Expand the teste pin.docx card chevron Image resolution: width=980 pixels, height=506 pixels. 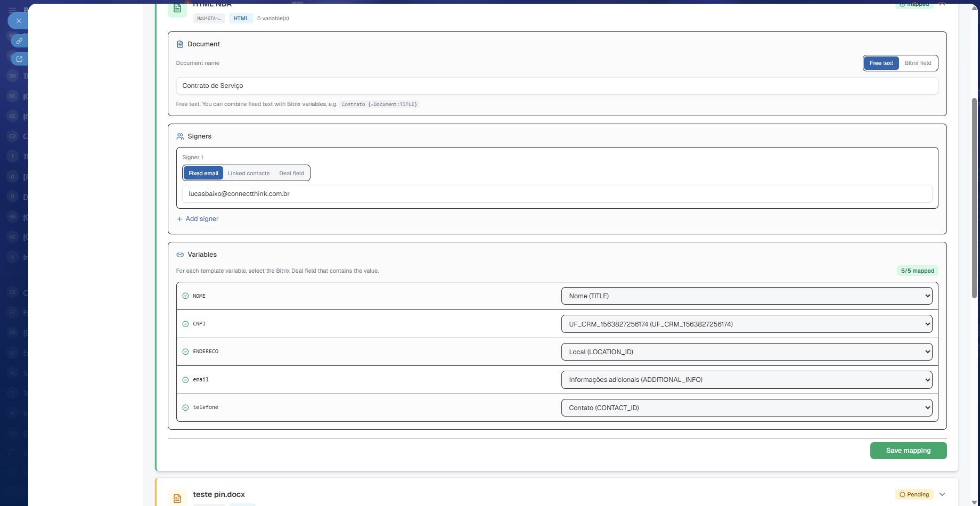click(x=942, y=494)
